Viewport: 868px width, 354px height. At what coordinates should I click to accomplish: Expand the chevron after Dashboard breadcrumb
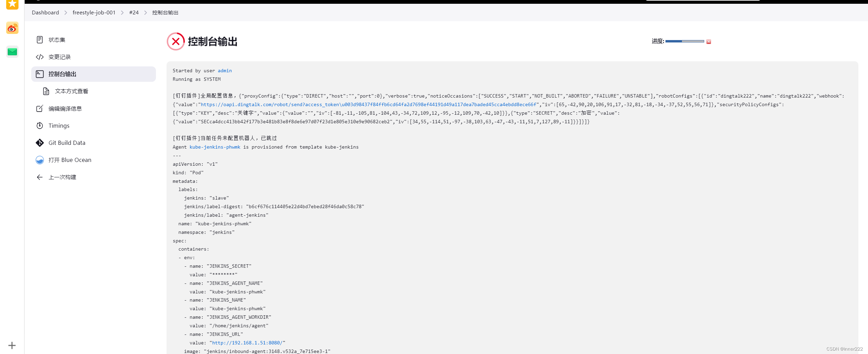tap(65, 13)
